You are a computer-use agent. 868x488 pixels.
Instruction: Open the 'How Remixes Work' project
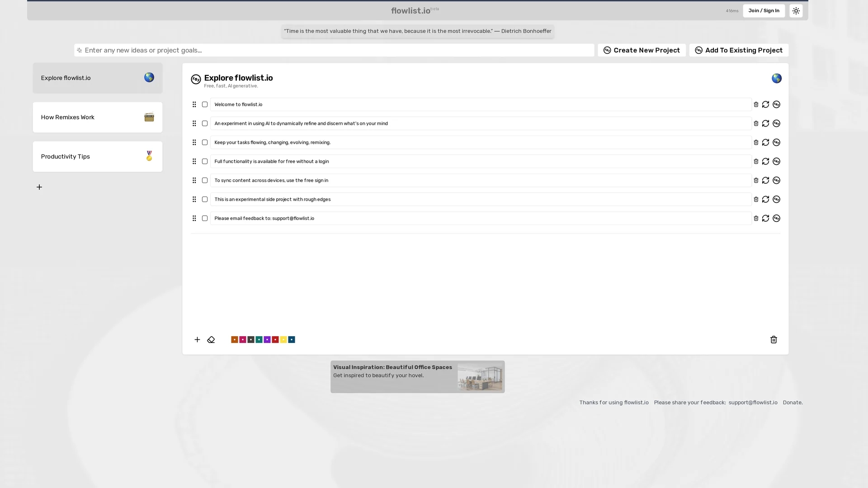(98, 117)
